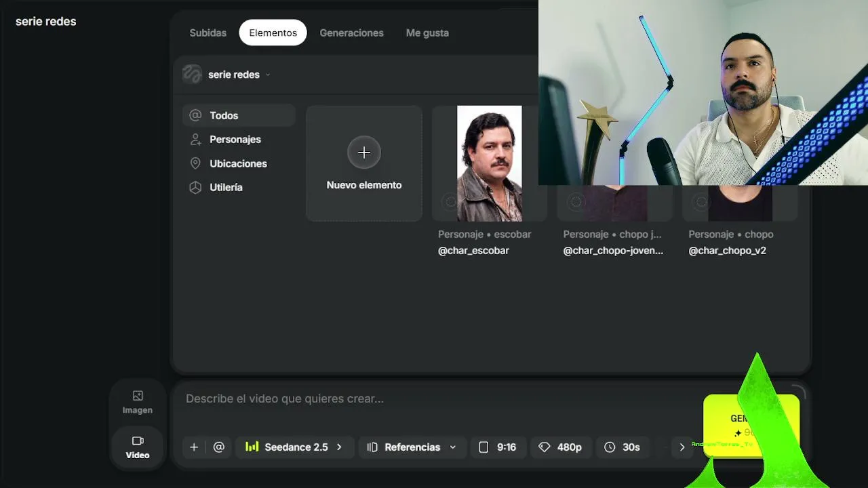Click the "Personaje • escobar" label
Screen dimensions: 868x488
coord(484,235)
